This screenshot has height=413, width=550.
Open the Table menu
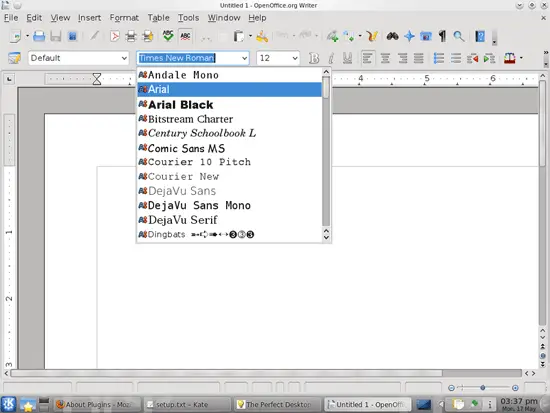coord(159,18)
